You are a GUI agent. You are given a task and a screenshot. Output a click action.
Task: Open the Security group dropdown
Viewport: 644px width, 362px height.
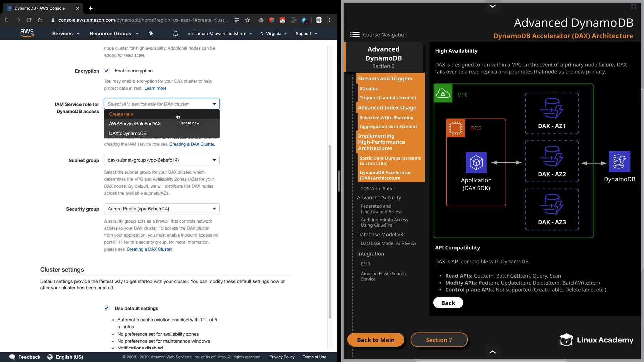pyautogui.click(x=162, y=209)
